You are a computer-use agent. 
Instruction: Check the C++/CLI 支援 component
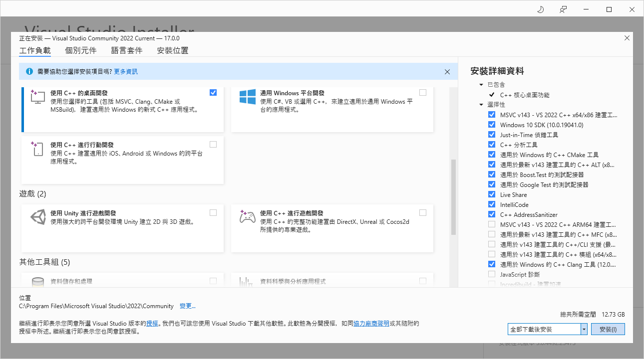(x=492, y=244)
